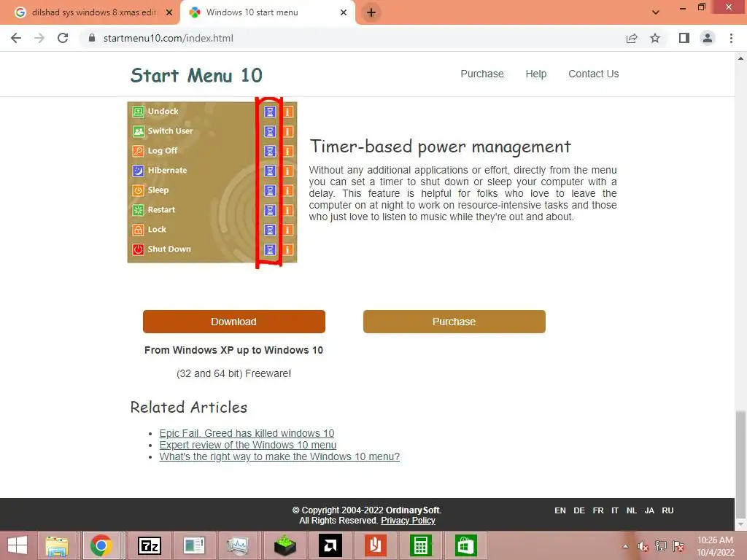Click the page vertical scrollbar thumb
Viewport: 747px width, 560px height.
click(x=740, y=464)
